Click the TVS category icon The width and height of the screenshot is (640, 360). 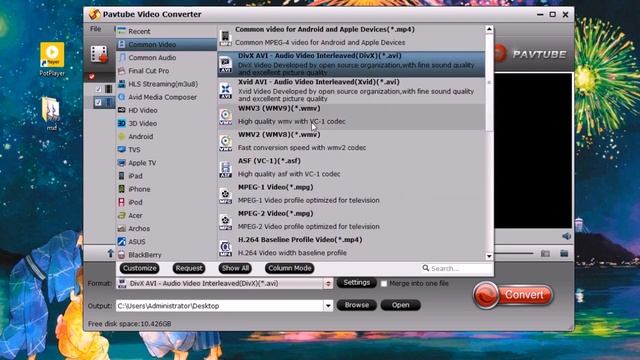point(122,149)
